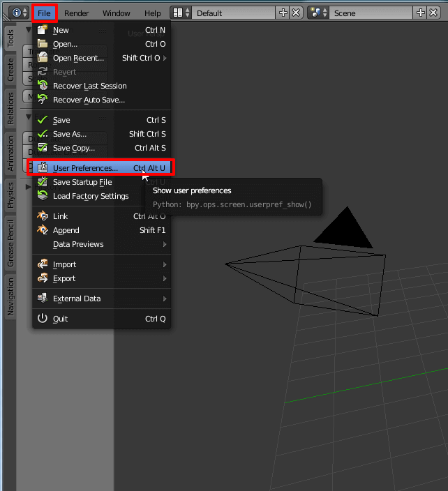Switch to the Physics shelf tab
The width and height of the screenshot is (448, 491).
10,195
